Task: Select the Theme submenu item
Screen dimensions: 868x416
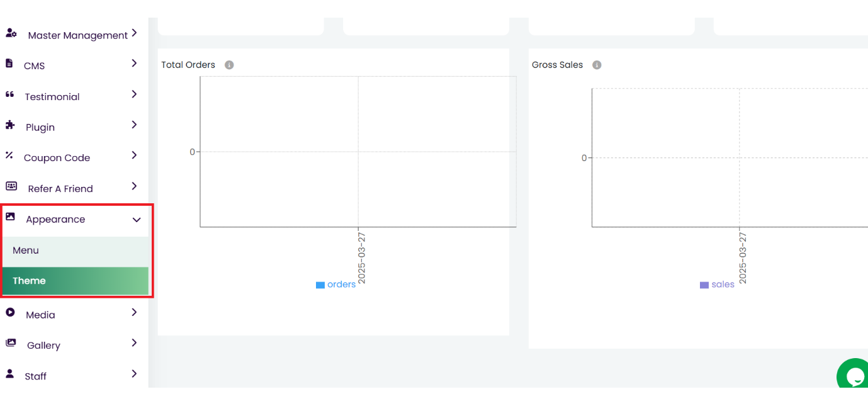Action: coord(30,281)
